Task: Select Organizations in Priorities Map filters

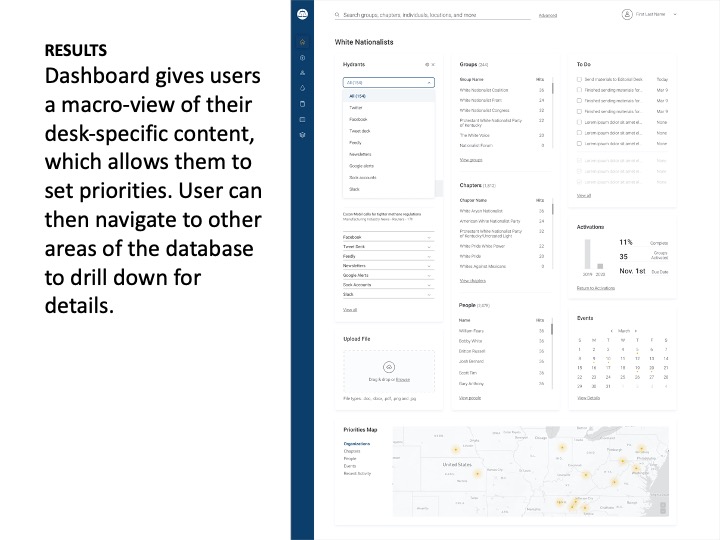Action: (357, 444)
